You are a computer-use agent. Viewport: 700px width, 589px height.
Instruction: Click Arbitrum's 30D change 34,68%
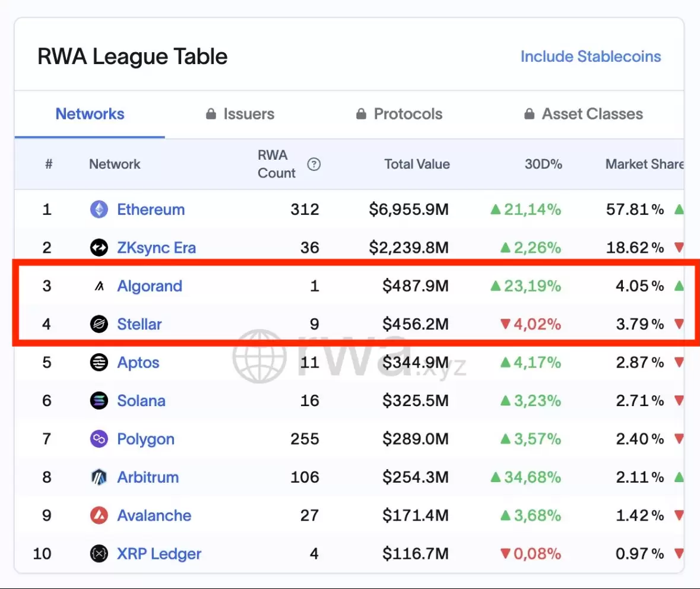click(x=525, y=477)
